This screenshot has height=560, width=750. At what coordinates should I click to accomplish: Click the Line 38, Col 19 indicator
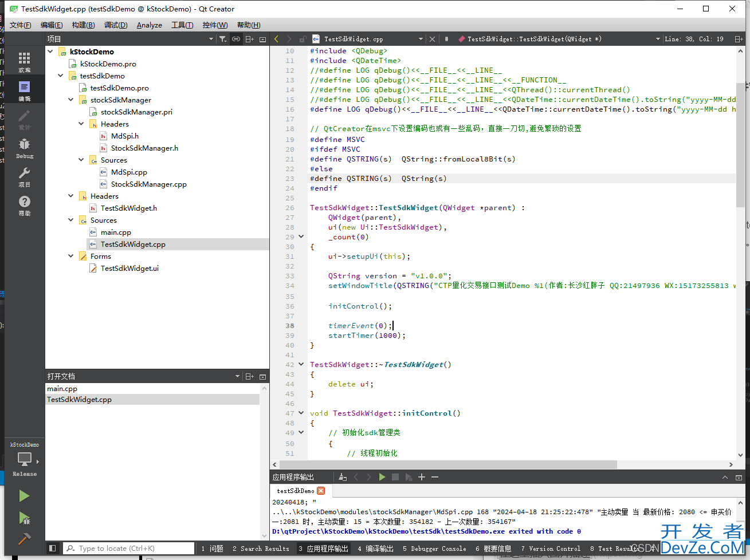click(694, 39)
